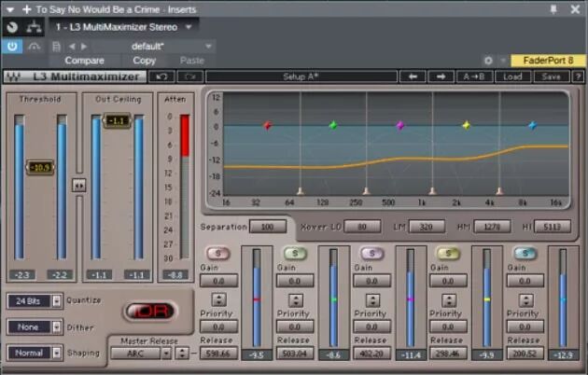Click the Paste button
Screen dimensions: 588x375
tap(192, 61)
